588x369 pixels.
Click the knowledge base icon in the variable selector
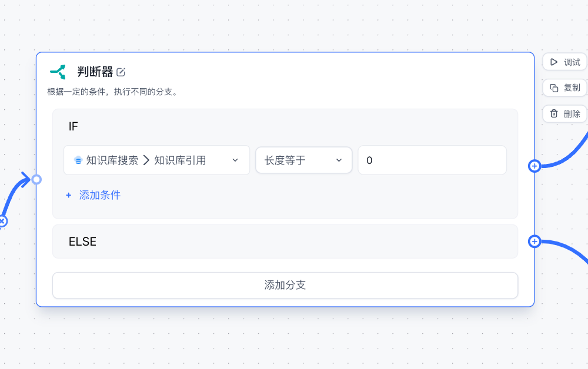[79, 160]
